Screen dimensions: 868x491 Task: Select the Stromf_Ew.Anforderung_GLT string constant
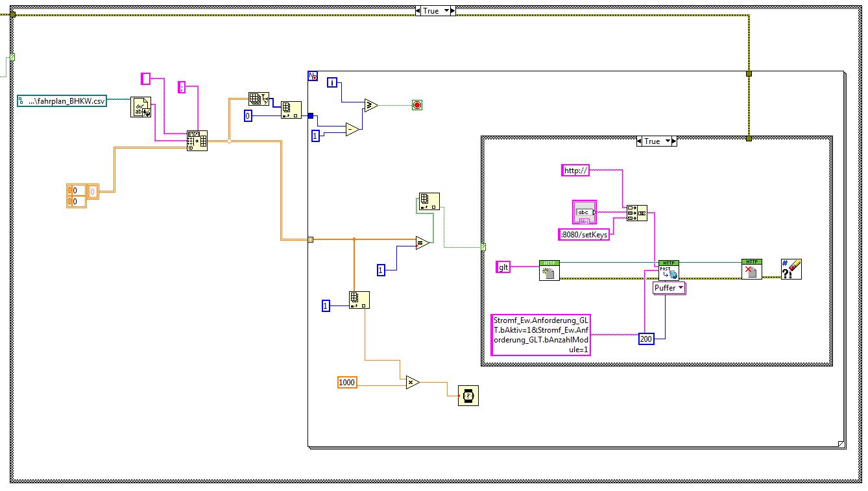point(542,335)
